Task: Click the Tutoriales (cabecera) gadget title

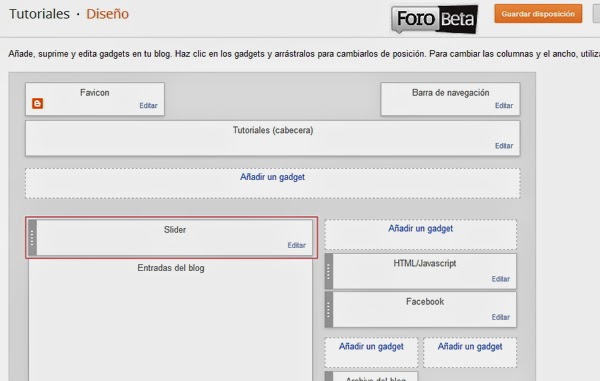Action: tap(273, 130)
